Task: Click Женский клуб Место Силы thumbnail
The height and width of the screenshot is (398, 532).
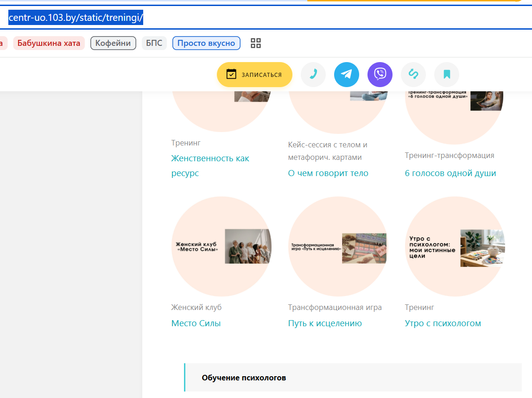Action: pos(222,246)
